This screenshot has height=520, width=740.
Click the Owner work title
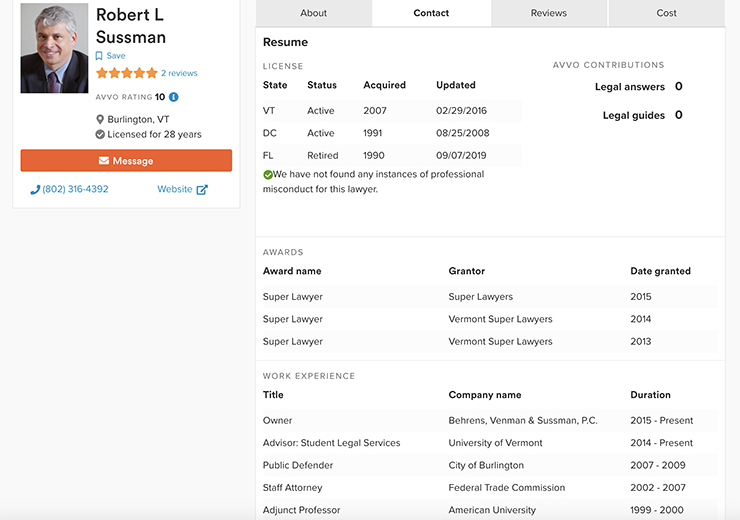click(278, 420)
